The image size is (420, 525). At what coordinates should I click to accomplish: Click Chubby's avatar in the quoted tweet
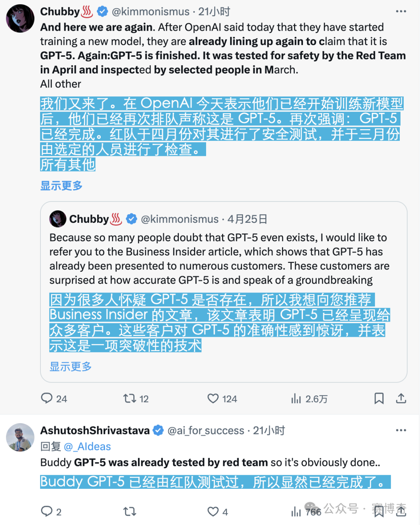58,219
